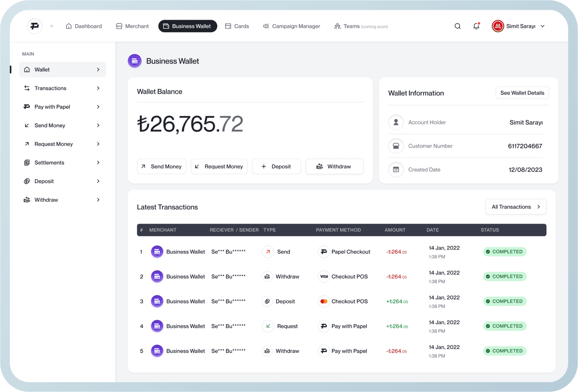Screen dimensions: 578x392
Task: Expand the Withdraw sidebar chevron
Action: [x=98, y=200]
